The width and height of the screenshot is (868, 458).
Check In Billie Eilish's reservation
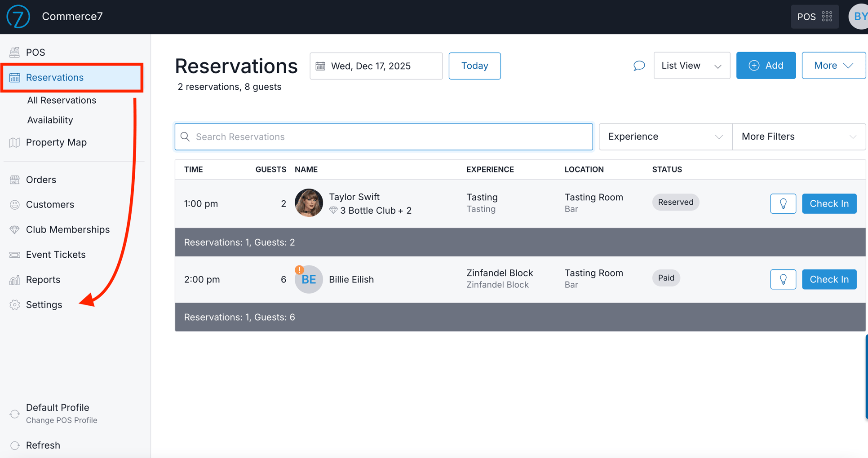coord(829,279)
